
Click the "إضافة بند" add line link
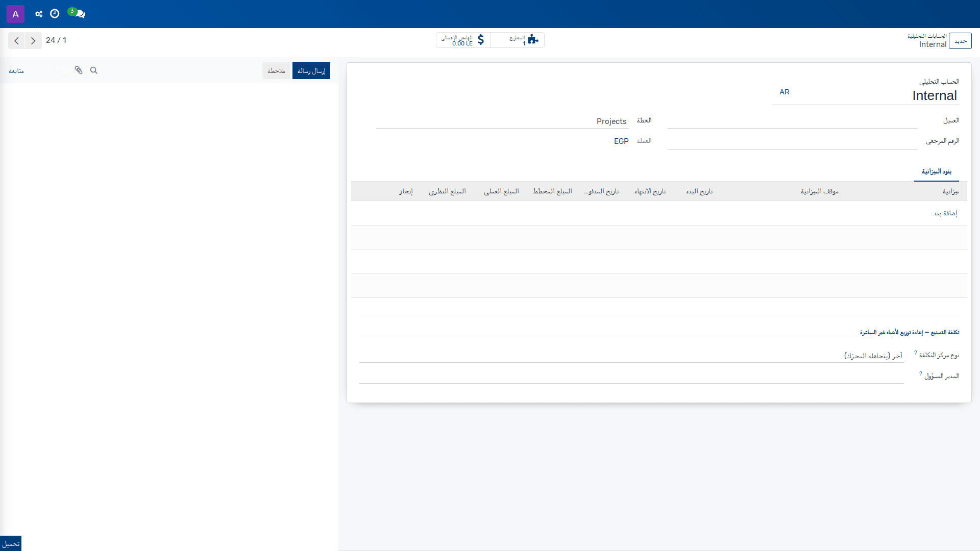(945, 213)
